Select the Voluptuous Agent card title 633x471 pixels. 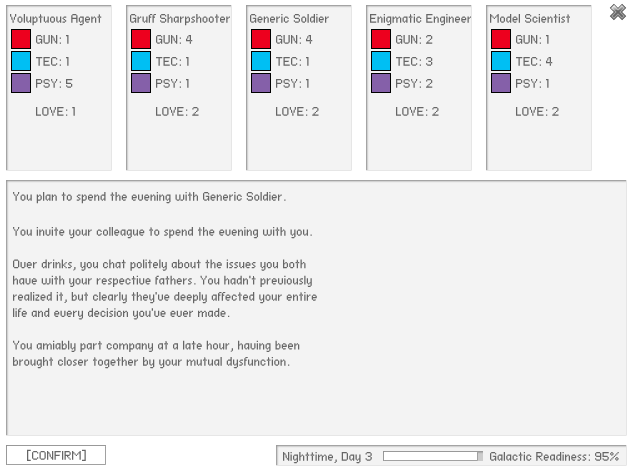pos(55,18)
